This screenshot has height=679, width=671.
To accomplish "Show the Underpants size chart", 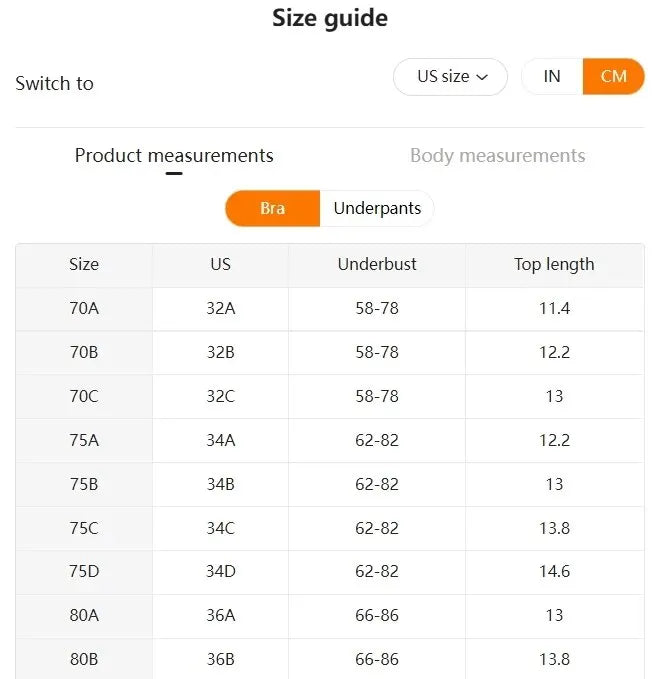I will click(377, 208).
